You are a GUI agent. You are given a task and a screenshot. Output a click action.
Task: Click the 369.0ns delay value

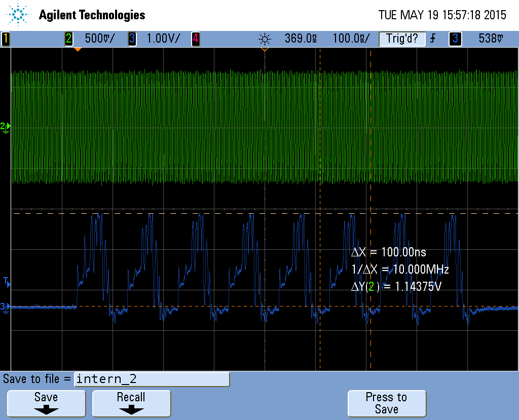301,39
